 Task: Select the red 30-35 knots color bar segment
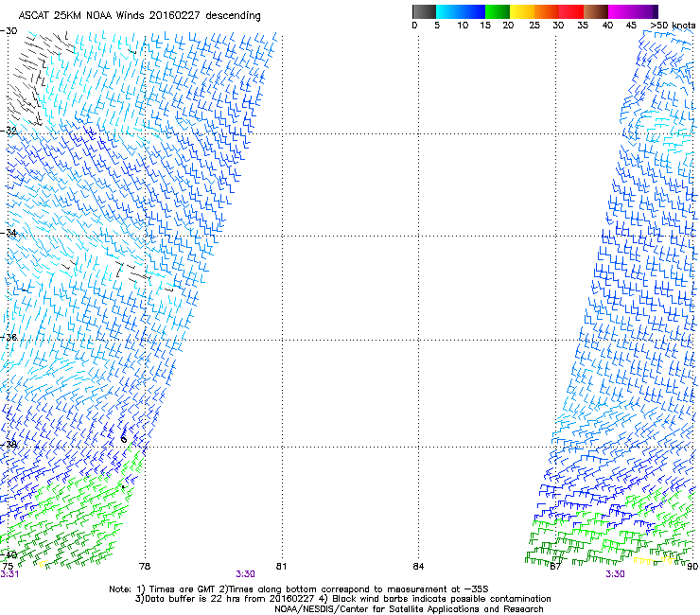pos(571,11)
